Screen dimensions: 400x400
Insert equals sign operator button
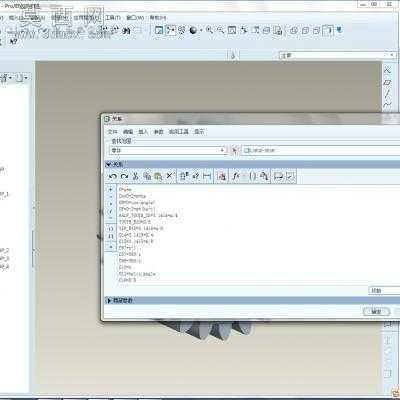[111, 247]
